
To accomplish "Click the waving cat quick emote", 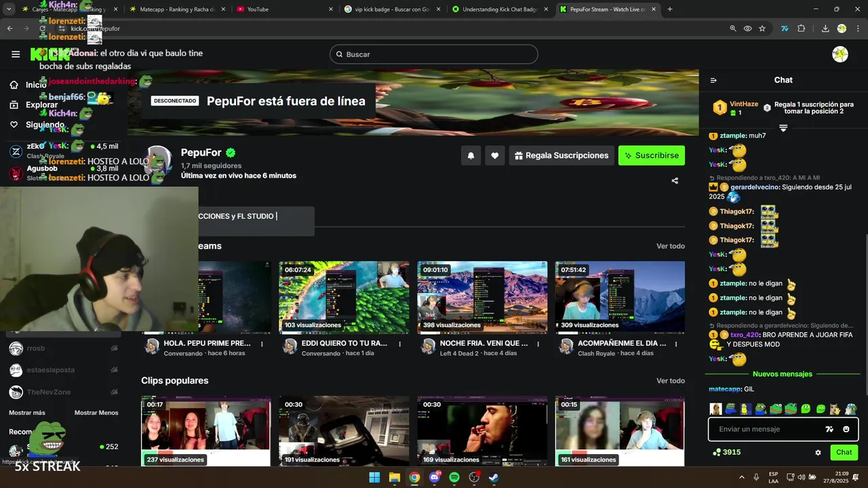I will pyautogui.click(x=835, y=409).
